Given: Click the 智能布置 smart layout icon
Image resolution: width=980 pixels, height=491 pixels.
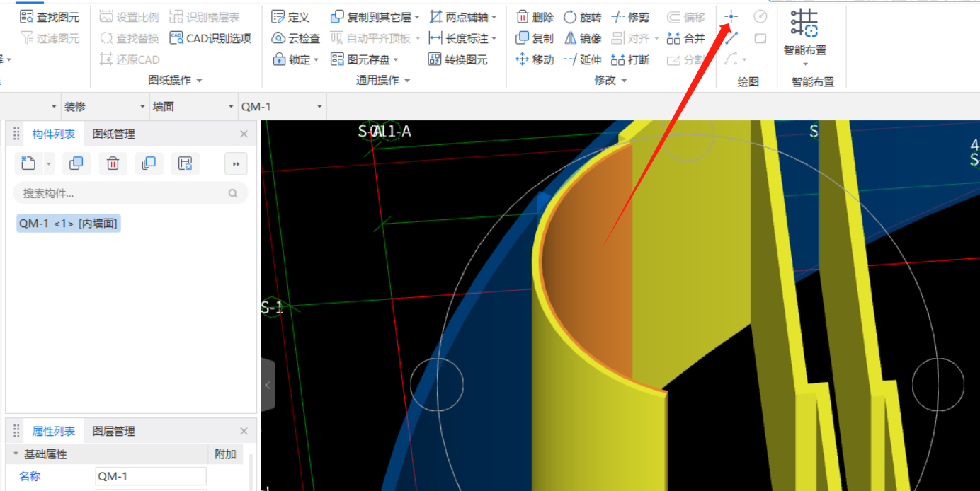Looking at the screenshot, I should 804,23.
